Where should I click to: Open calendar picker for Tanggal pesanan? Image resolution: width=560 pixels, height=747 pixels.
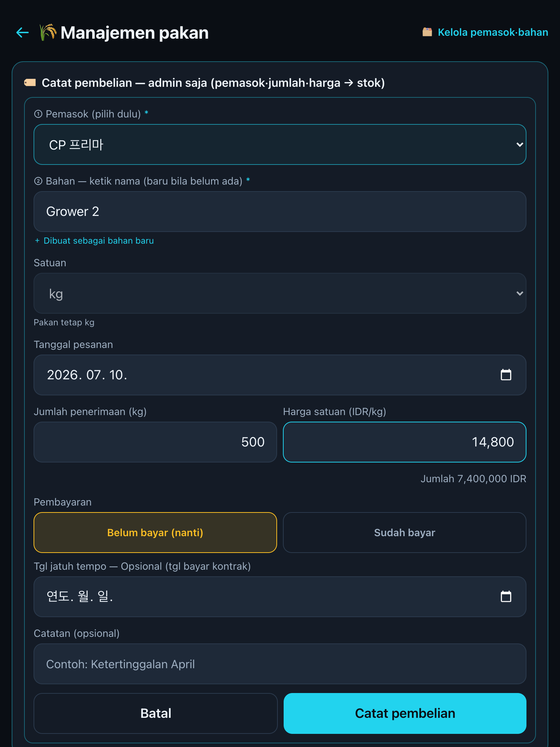[506, 375]
